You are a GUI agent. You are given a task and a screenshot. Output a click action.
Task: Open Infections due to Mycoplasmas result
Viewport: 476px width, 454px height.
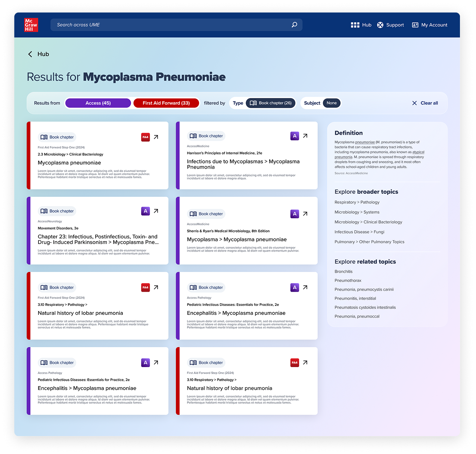coord(243,164)
